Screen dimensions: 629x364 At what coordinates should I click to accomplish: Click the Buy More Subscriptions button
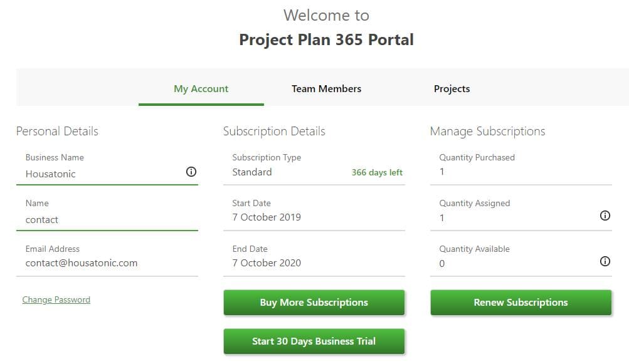314,302
